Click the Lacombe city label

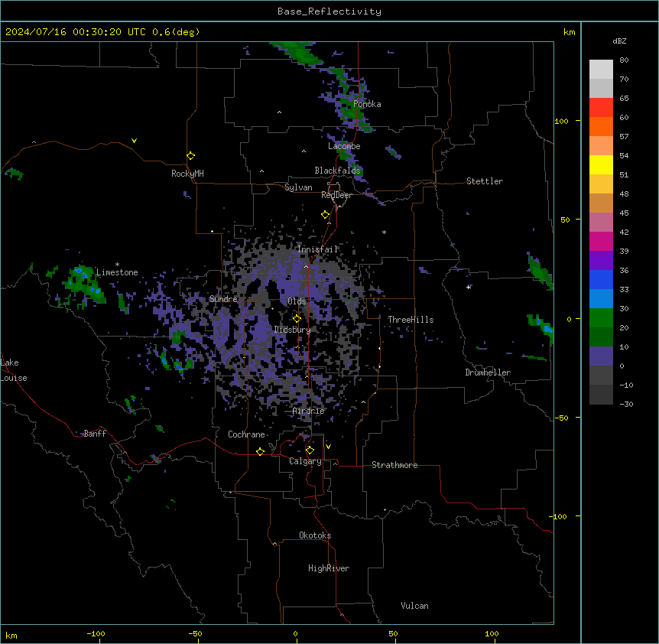344,146
